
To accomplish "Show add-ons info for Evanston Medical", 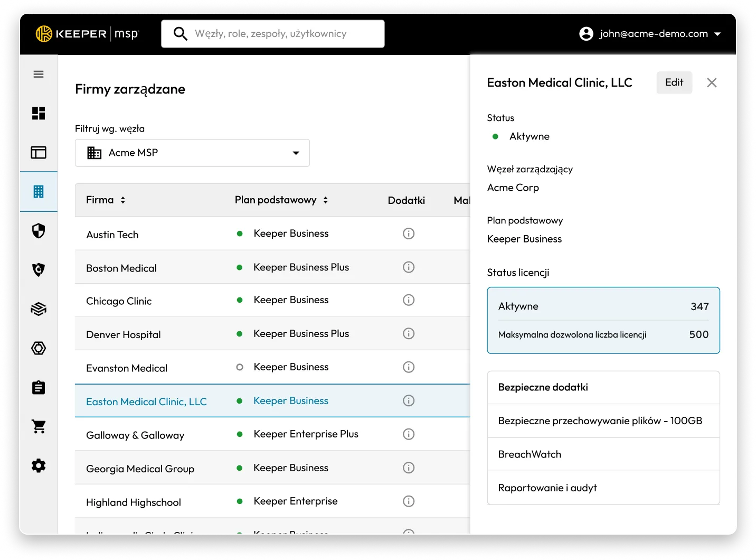I will coord(409,367).
